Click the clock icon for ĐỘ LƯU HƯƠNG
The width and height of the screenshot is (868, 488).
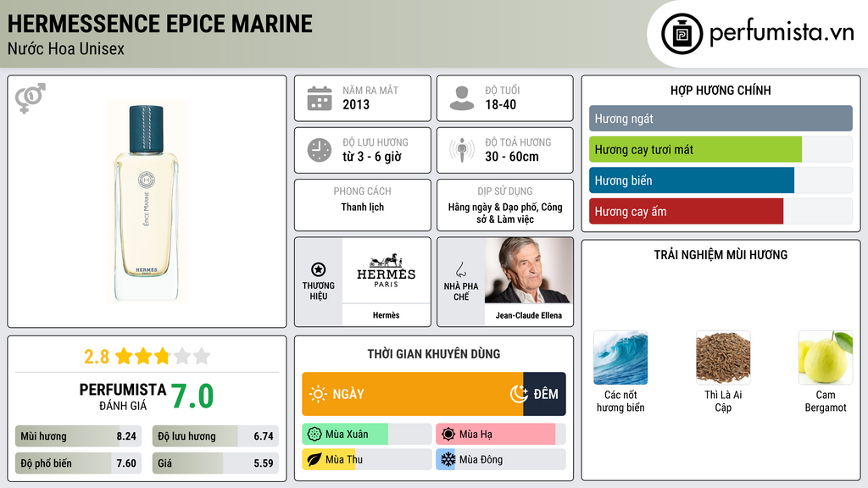(318, 150)
